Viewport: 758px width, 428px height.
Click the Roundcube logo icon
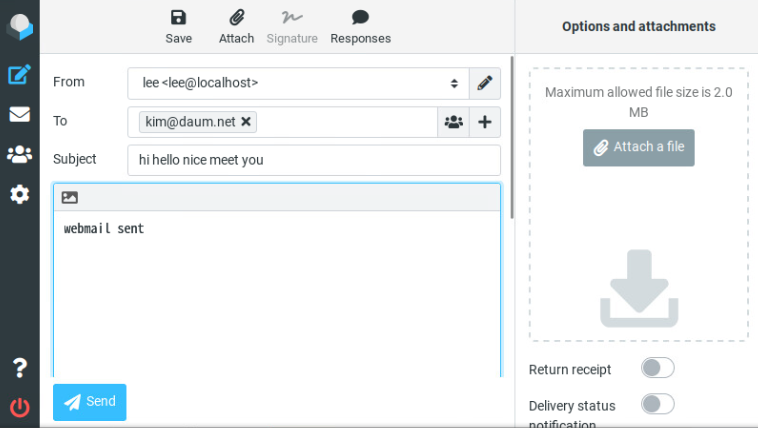point(20,26)
